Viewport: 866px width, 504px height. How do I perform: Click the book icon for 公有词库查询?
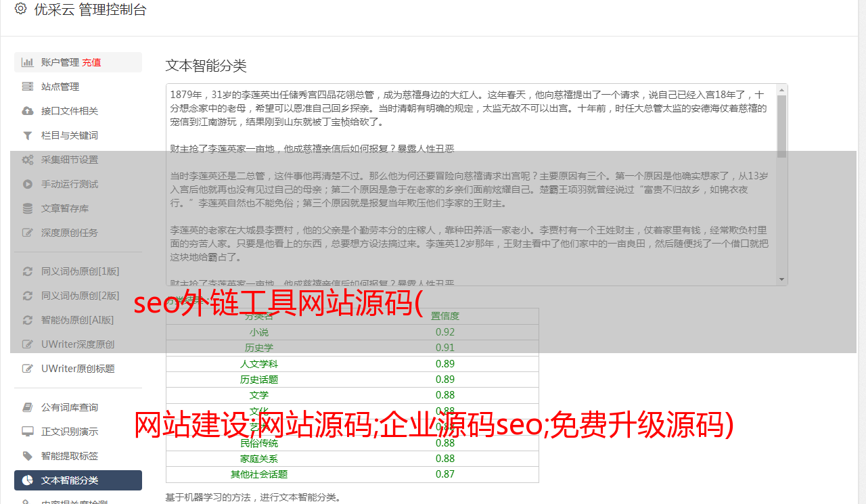[28, 407]
